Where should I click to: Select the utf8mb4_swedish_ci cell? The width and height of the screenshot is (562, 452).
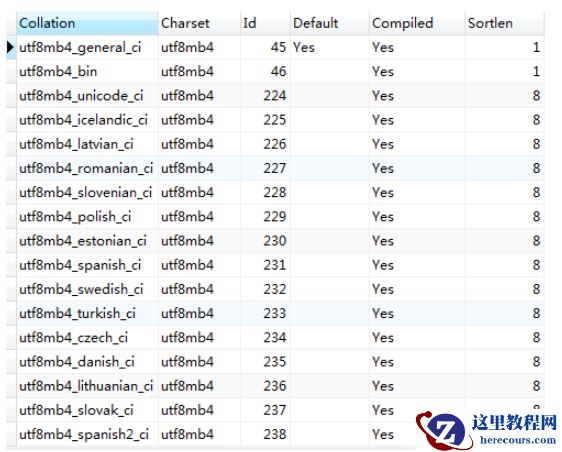click(x=87, y=289)
